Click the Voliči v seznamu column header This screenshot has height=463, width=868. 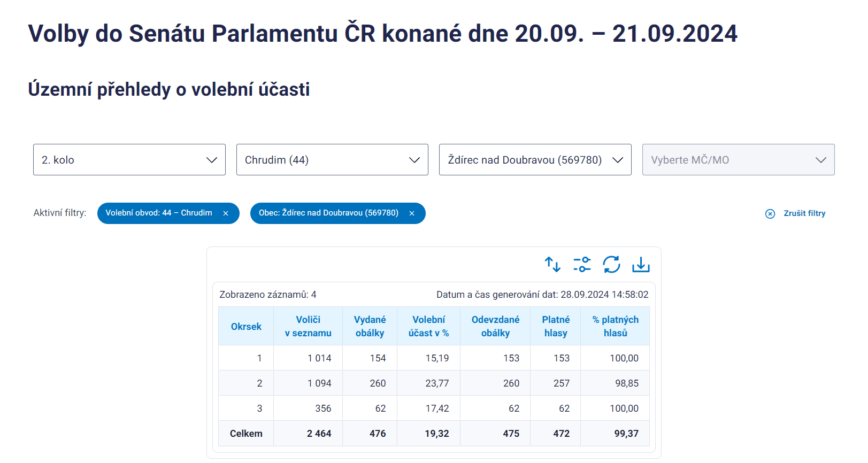[x=308, y=327]
